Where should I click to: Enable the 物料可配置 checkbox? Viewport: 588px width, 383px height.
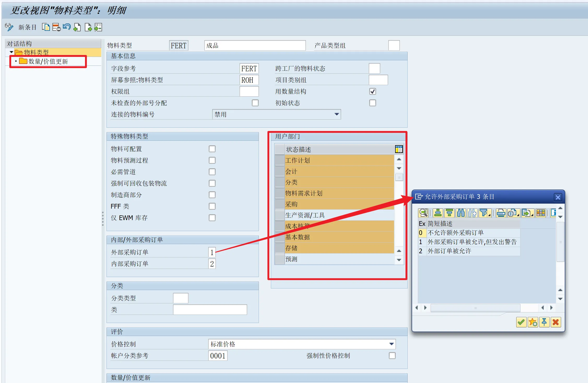point(212,149)
